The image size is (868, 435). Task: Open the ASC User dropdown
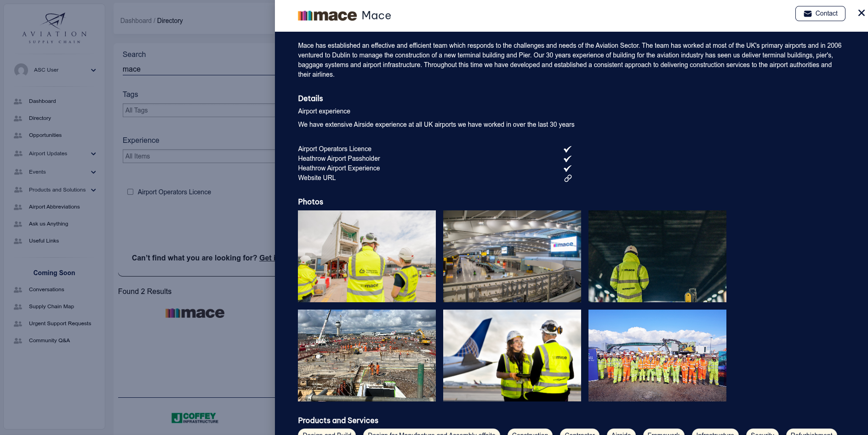click(93, 70)
